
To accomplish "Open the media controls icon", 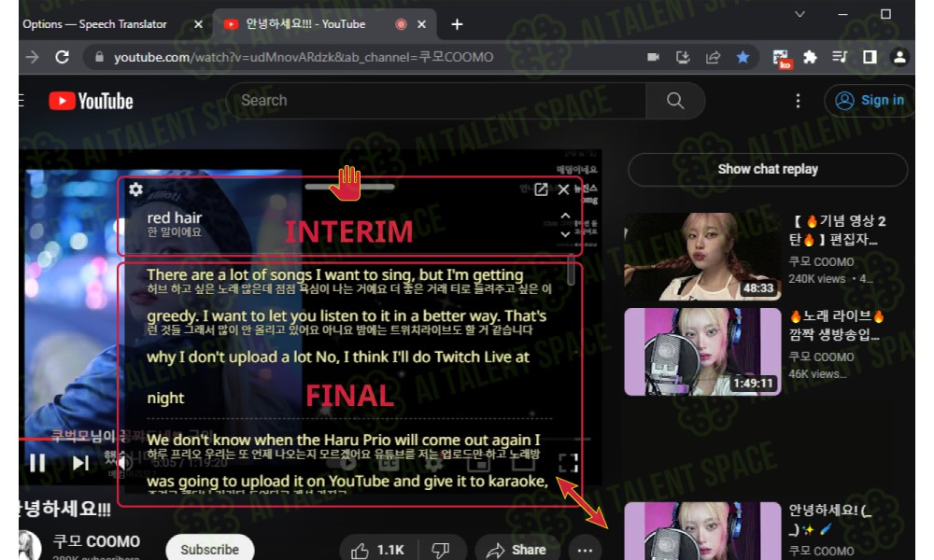I will (840, 57).
